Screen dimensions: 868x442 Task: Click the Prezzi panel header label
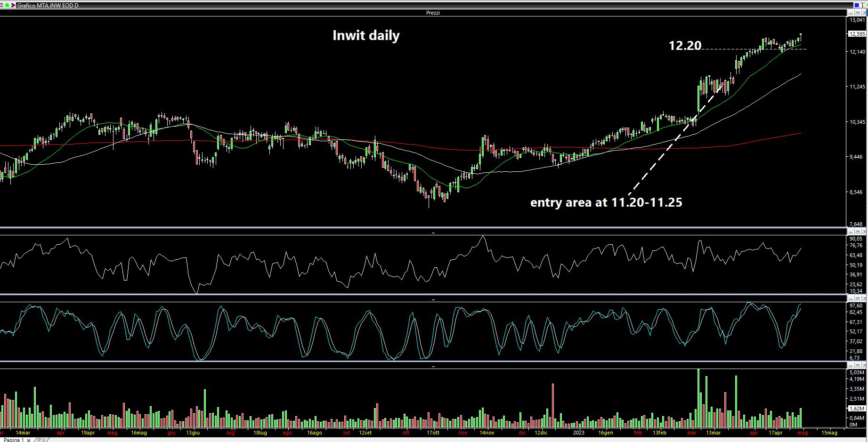coord(433,13)
